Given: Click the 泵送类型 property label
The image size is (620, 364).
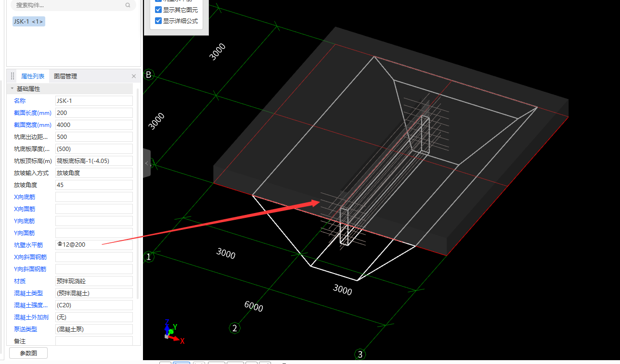Looking at the screenshot, I should tap(26, 329).
